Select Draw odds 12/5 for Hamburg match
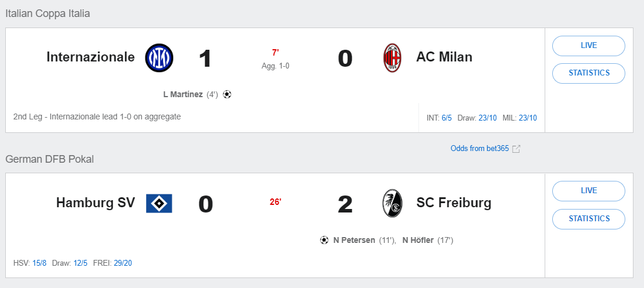The height and width of the screenshot is (288, 644). (79, 263)
